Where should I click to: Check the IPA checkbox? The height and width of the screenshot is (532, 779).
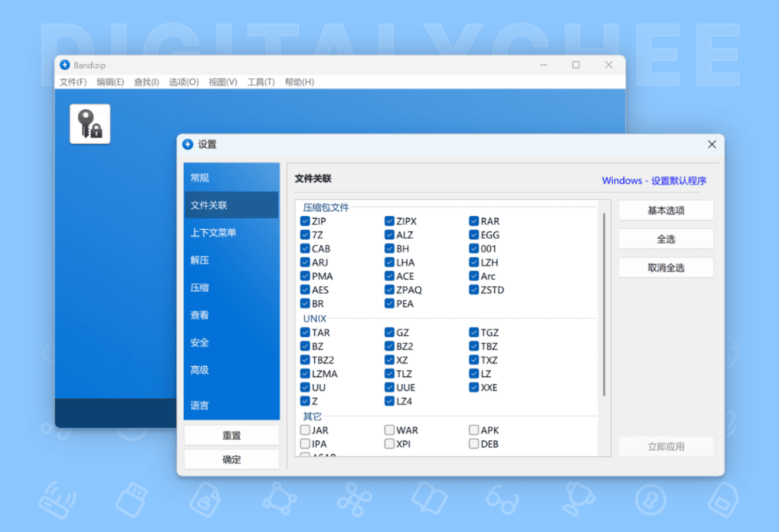coord(305,443)
